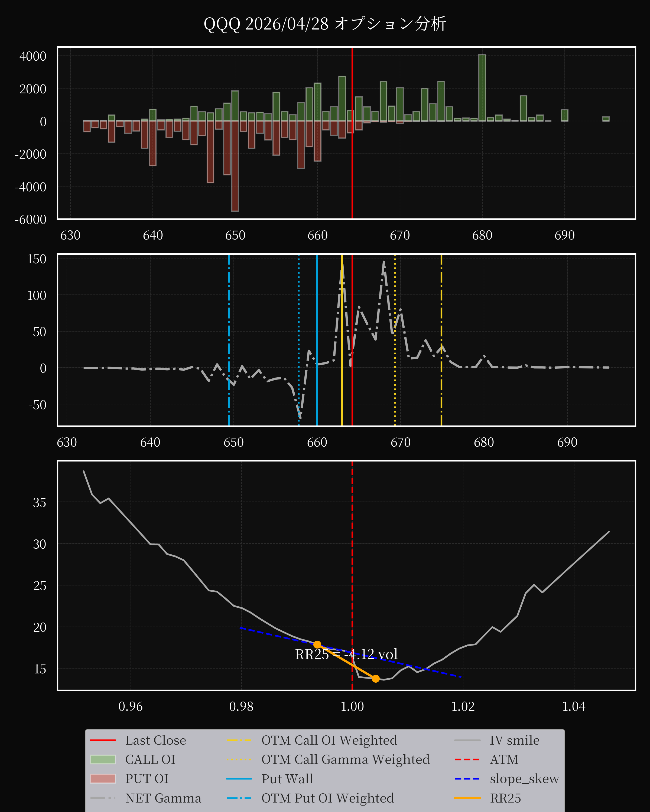Click the CALL OI green legend swatch
This screenshot has height=812, width=650.
(x=103, y=760)
